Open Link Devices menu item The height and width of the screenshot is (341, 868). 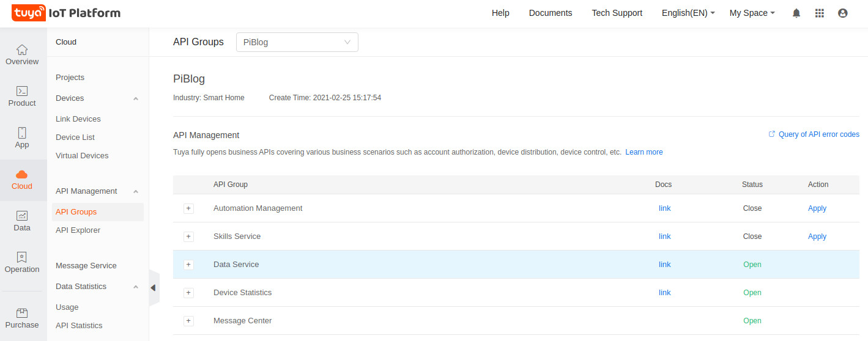78,119
